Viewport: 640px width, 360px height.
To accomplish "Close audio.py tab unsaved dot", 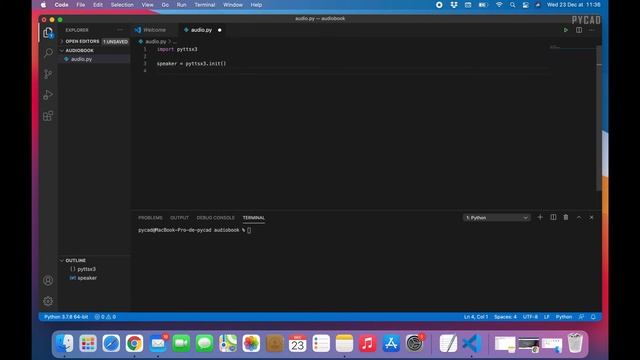I will pos(220,30).
